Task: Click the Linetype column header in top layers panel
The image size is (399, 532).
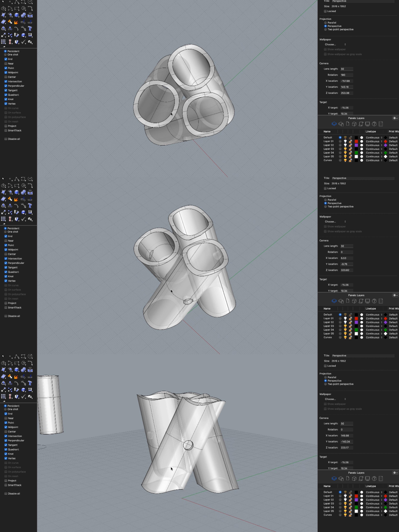Action: pyautogui.click(x=371, y=132)
